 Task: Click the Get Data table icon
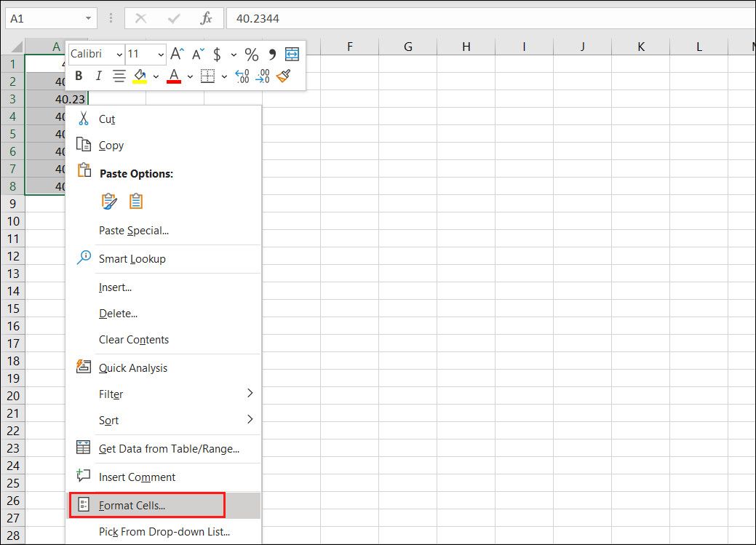point(84,447)
